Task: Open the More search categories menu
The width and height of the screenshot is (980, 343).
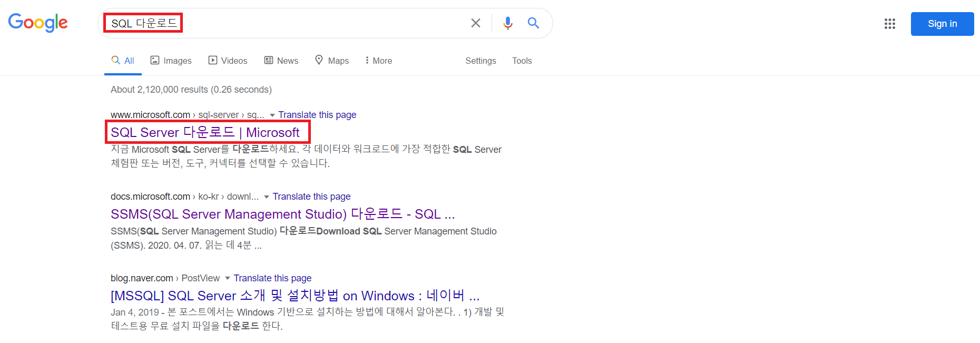Action: [x=379, y=61]
